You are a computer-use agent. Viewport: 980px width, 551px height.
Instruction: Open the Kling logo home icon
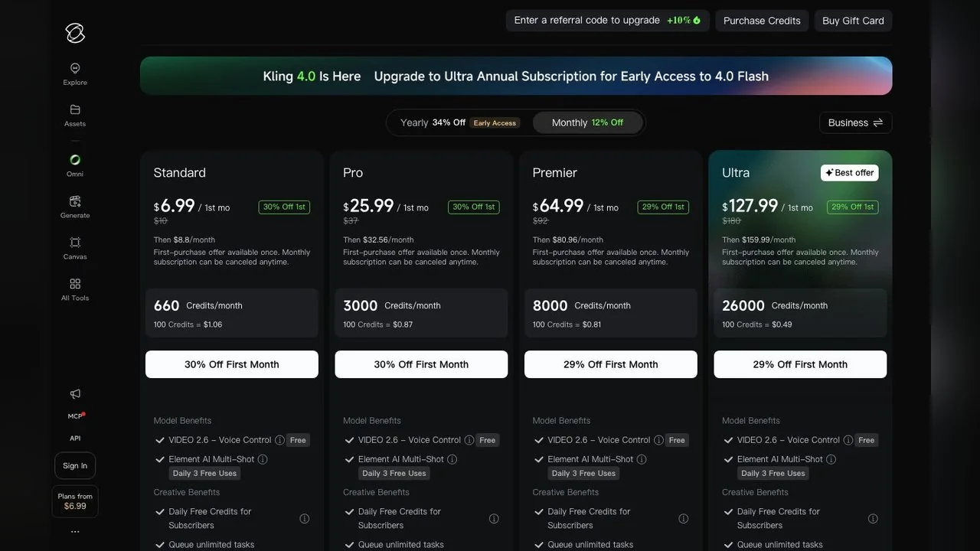(x=75, y=33)
